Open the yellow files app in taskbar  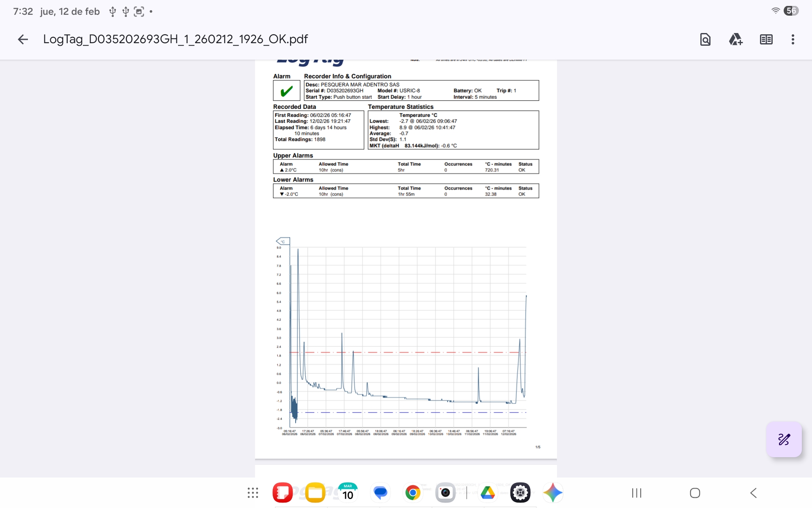pos(315,493)
